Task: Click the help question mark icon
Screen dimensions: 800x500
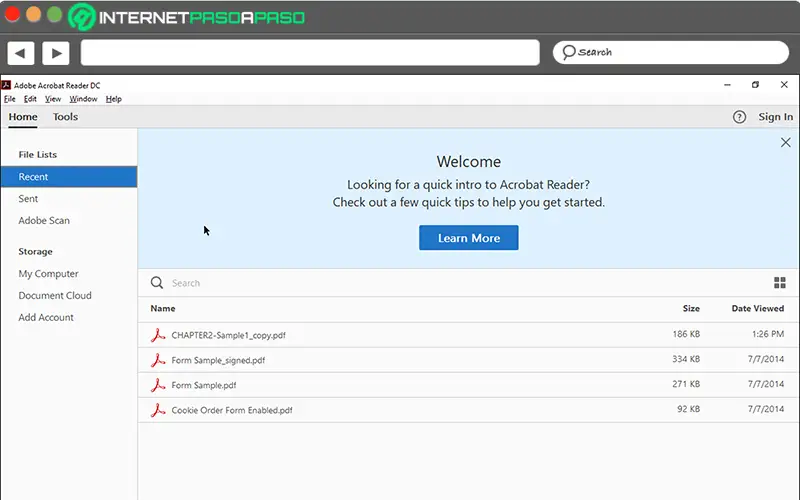Action: point(739,117)
